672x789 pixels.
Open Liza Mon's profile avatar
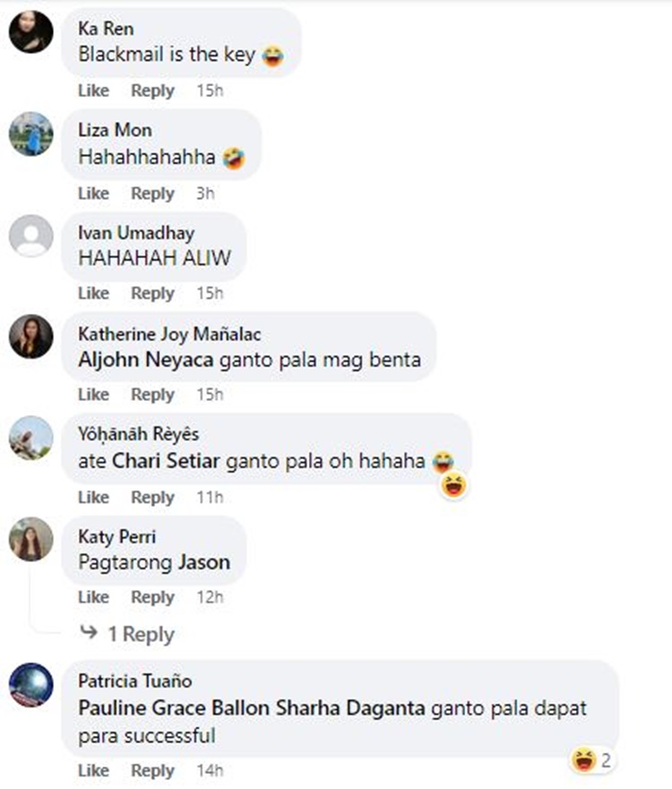click(31, 134)
